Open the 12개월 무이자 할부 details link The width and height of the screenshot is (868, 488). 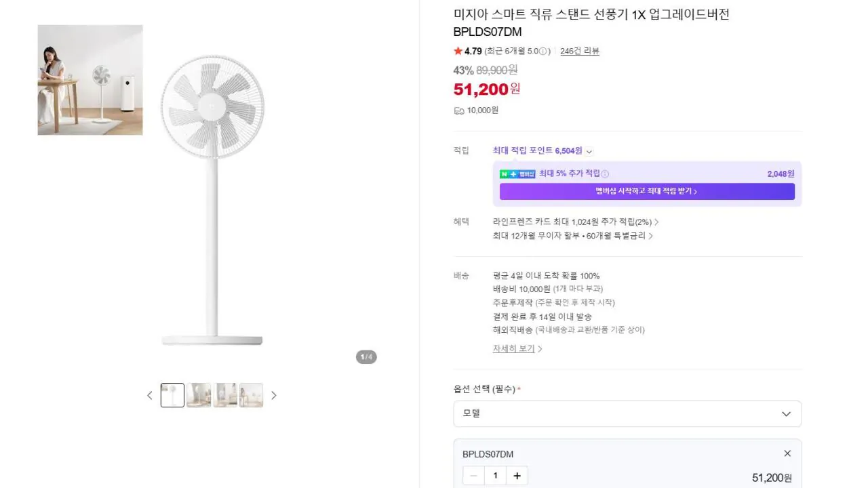572,236
